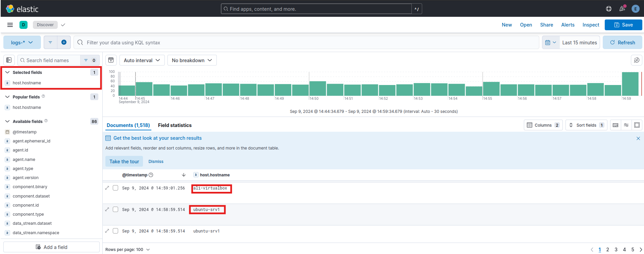Click the Elastic logo
Image resolution: width=644 pixels, height=254 pixels.
pyautogui.click(x=22, y=9)
